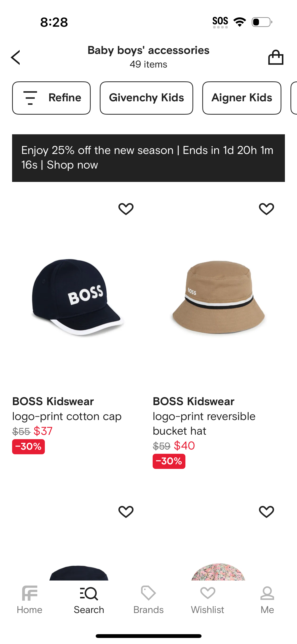Open the shopping bag

276,57
